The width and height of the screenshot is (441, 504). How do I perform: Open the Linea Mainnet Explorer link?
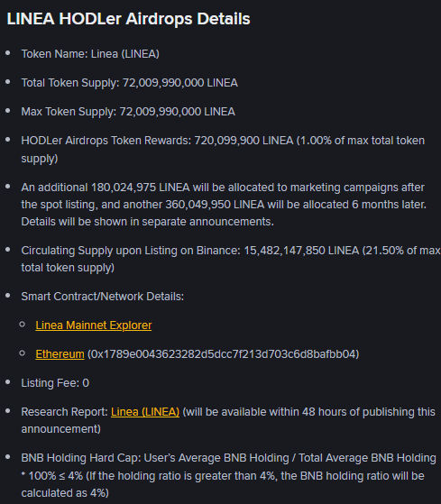(x=94, y=325)
